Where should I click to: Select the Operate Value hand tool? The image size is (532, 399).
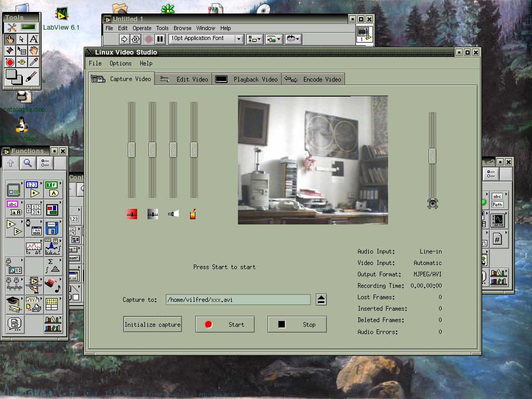point(9,39)
